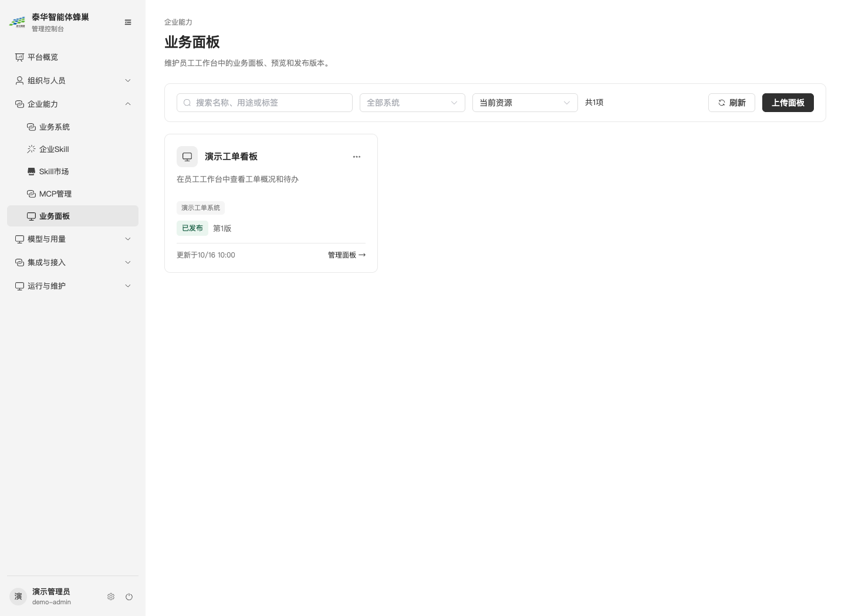Click the 演示工单系统 tag
This screenshot has height=616, width=845.
[201, 208]
